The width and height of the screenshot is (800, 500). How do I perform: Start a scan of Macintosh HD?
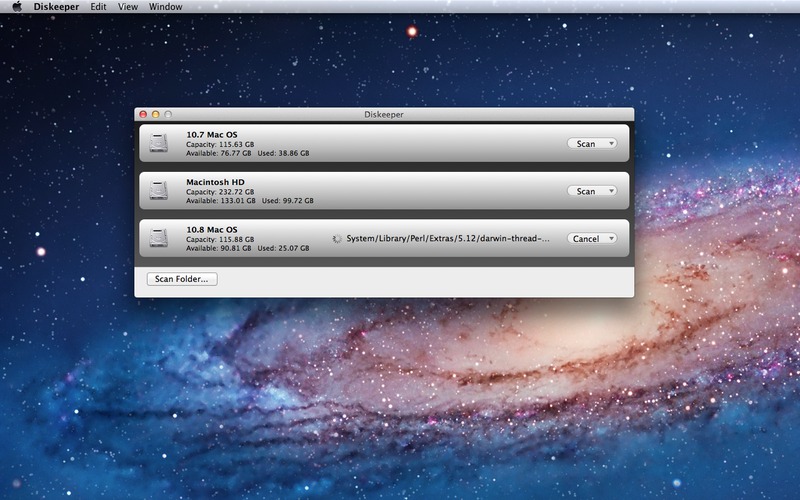[x=586, y=191]
